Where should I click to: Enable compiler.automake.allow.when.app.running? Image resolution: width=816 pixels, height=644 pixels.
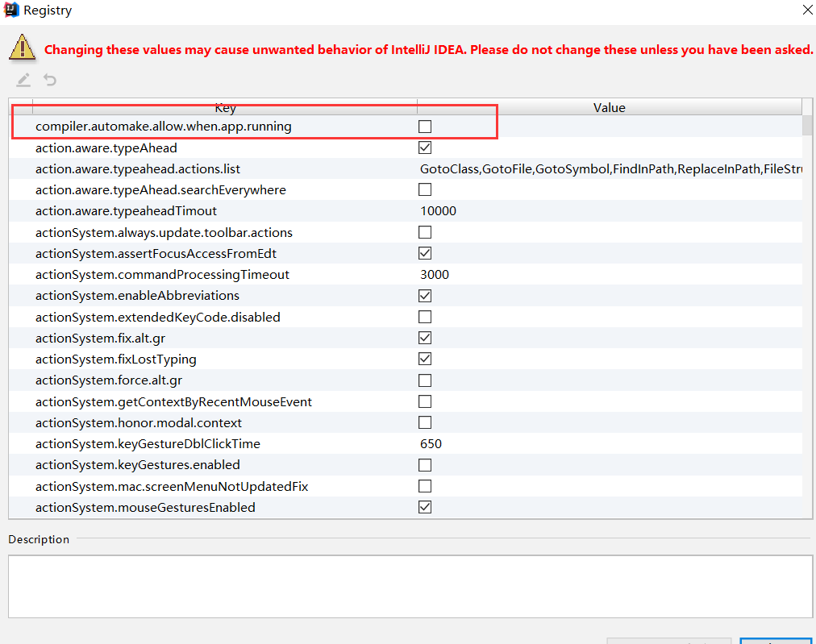[x=425, y=127]
